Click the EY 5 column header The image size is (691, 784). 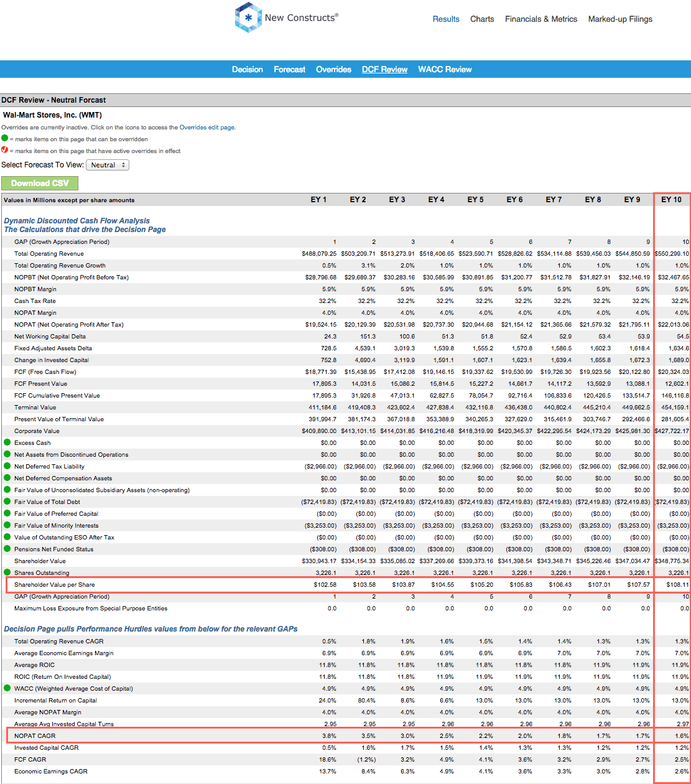pos(475,200)
